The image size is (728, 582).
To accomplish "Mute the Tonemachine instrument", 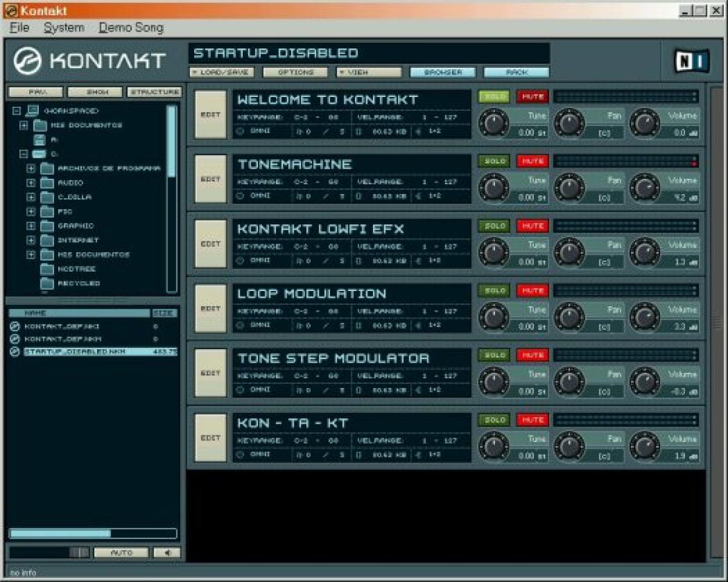I will pos(533,161).
